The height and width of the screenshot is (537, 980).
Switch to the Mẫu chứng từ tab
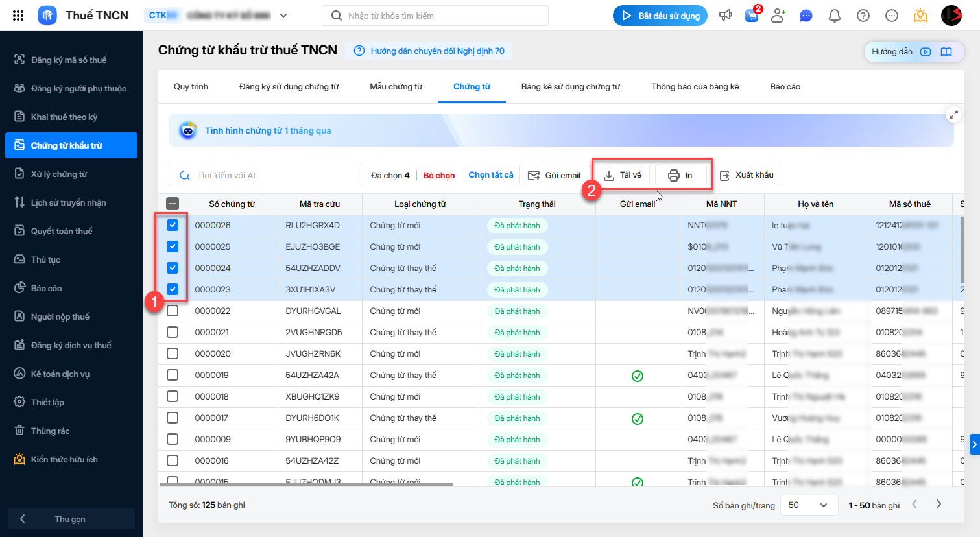(396, 86)
